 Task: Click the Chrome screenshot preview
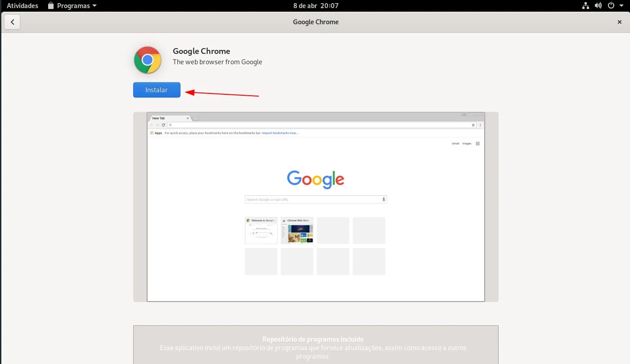(316, 207)
